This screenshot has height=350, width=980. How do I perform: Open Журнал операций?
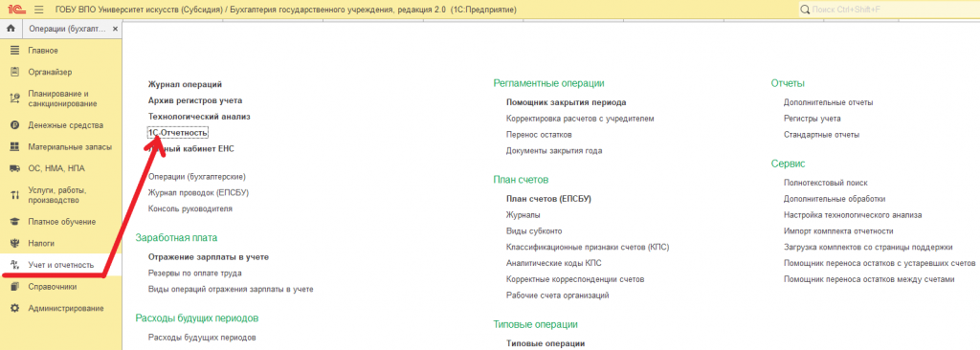185,84
